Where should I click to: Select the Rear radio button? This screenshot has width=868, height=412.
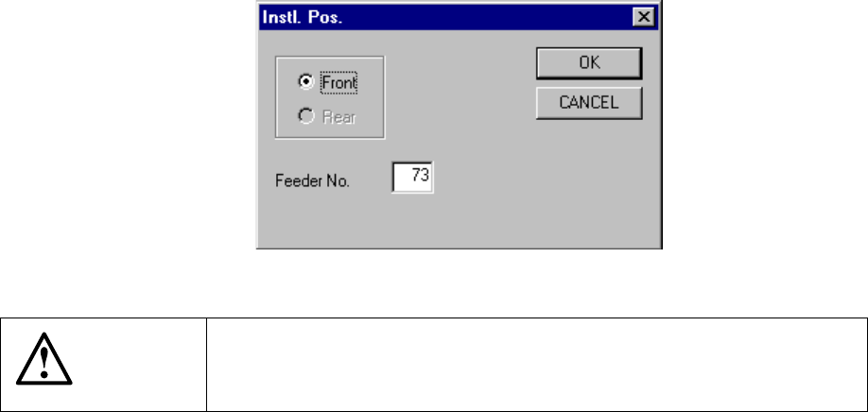coord(305,116)
